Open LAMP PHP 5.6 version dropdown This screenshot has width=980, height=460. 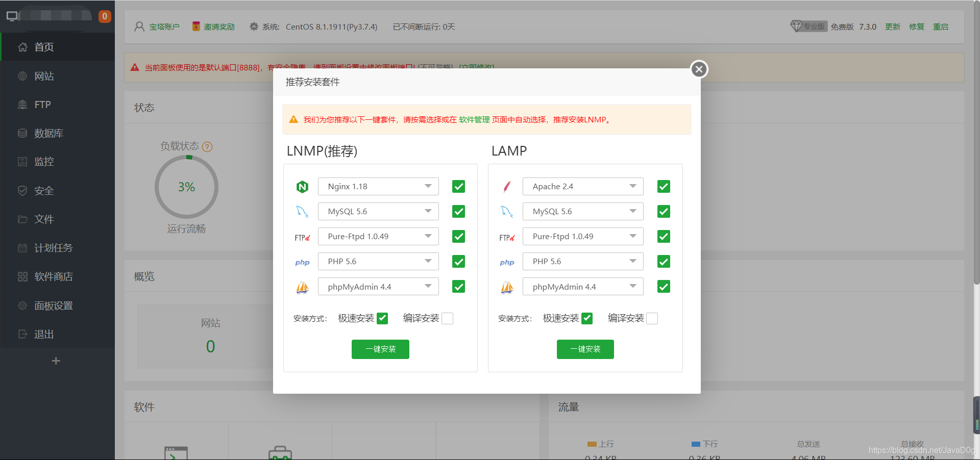click(x=583, y=262)
